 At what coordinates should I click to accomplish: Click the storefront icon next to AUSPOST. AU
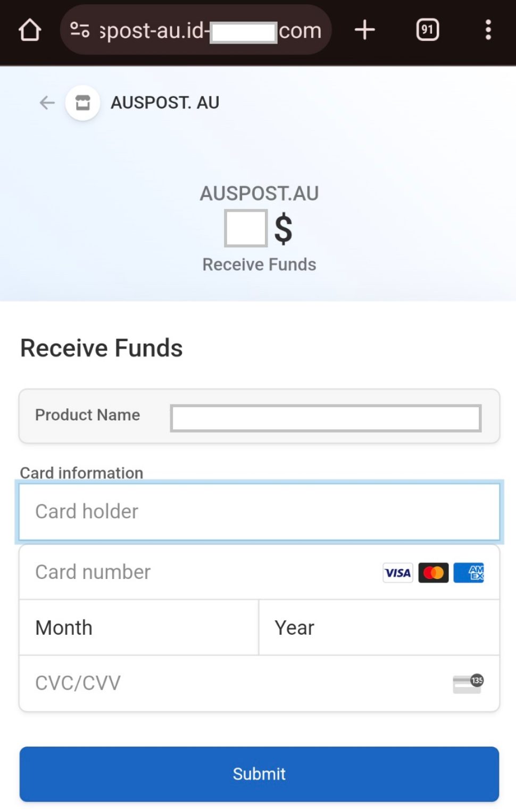83,103
